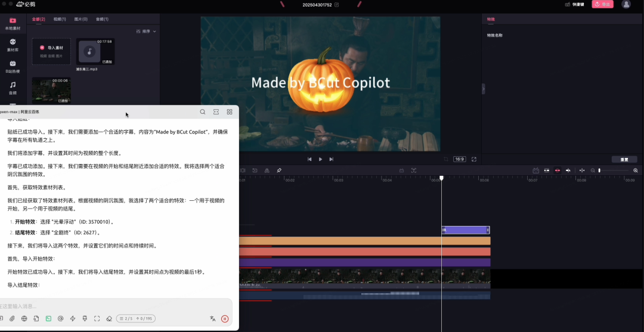Switch to 全部(2) media tab
Image resolution: width=644 pixels, height=332 pixels.
click(39, 19)
